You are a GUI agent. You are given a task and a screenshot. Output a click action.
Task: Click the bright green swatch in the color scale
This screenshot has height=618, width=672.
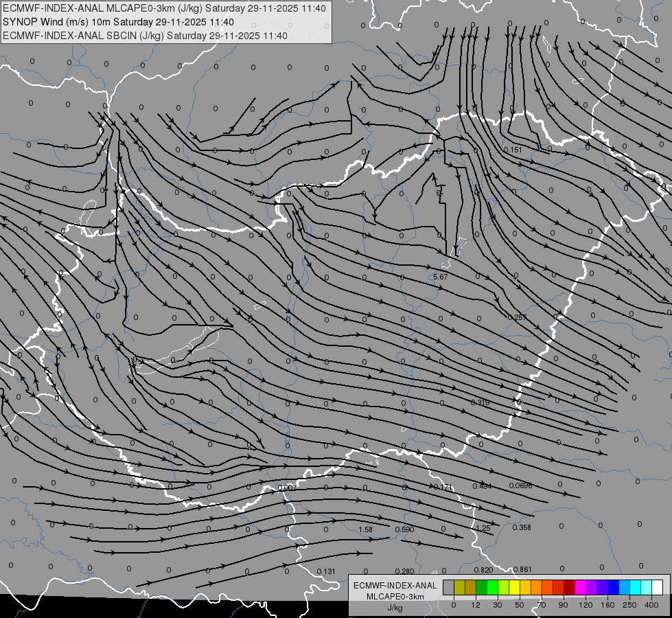point(493,588)
